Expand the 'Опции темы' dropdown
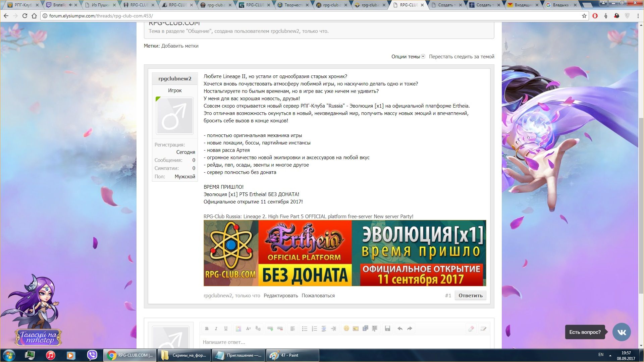 (x=408, y=57)
